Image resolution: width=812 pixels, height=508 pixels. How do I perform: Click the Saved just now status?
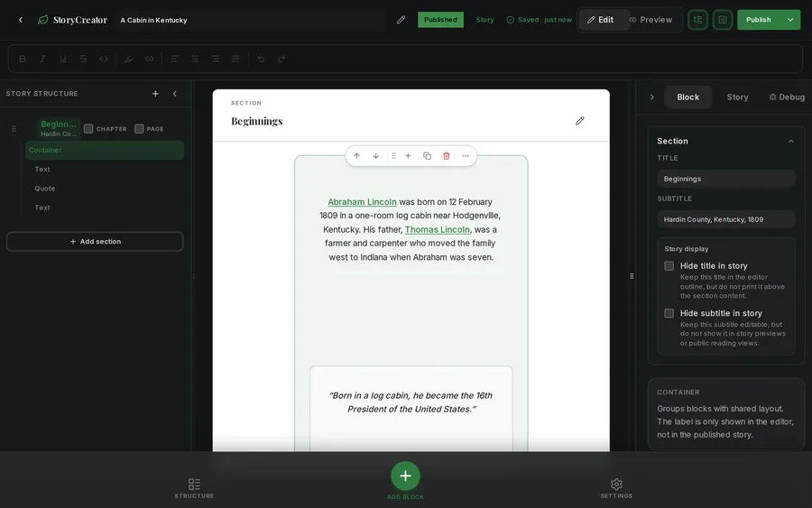(x=540, y=20)
